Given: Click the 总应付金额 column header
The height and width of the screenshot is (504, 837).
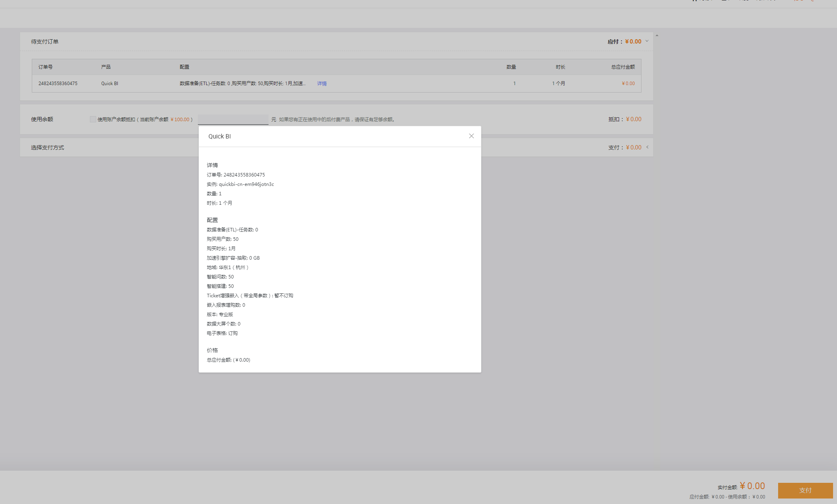Looking at the screenshot, I should tap(623, 67).
